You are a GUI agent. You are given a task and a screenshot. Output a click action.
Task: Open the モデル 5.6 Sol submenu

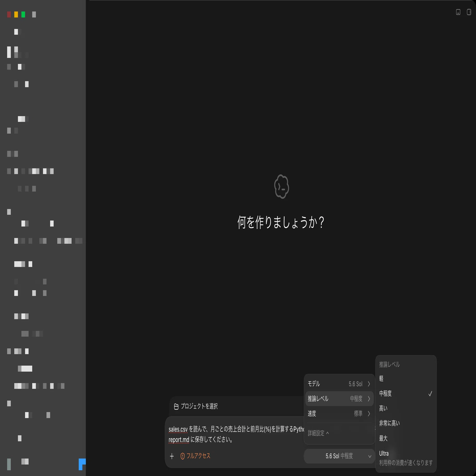point(339,384)
